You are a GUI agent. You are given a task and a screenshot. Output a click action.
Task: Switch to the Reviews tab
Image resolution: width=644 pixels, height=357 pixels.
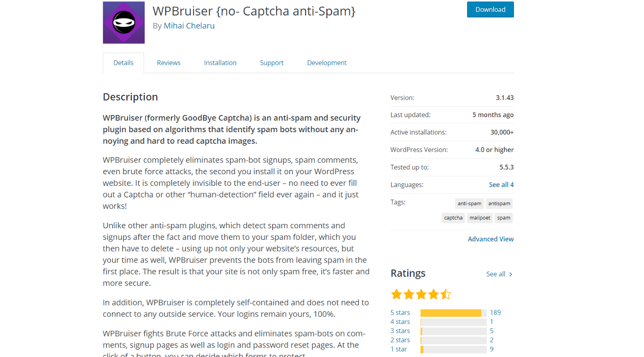tap(169, 63)
